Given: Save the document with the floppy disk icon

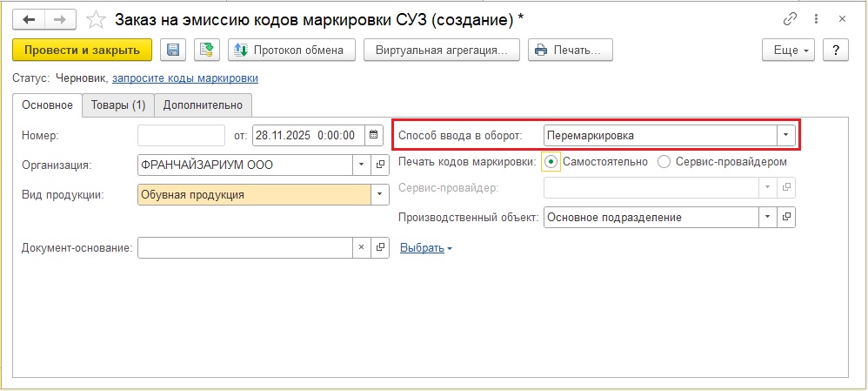Looking at the screenshot, I should click(x=172, y=50).
